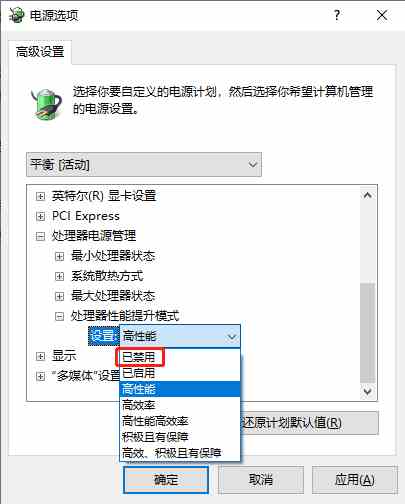Click the 应用(A) button
The height and width of the screenshot is (504, 405).
click(x=355, y=480)
